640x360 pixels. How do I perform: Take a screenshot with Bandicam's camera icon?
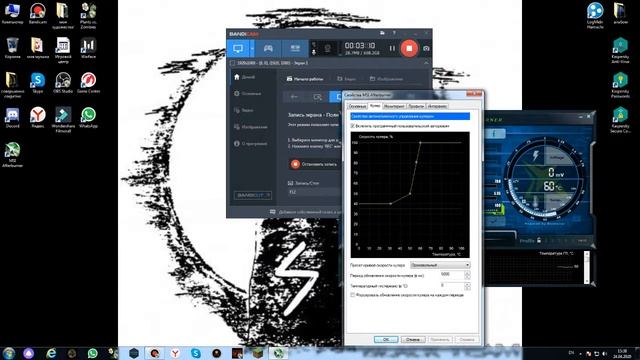[426, 49]
